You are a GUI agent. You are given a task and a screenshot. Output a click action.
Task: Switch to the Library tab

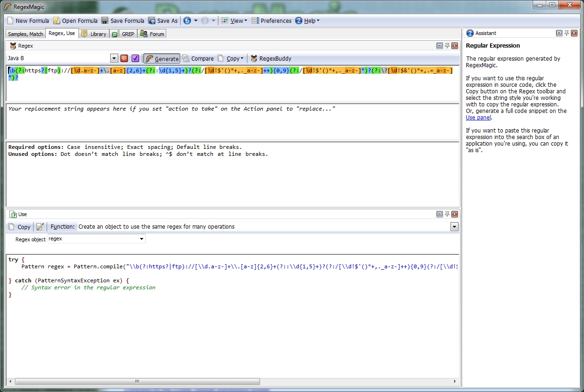click(x=94, y=34)
